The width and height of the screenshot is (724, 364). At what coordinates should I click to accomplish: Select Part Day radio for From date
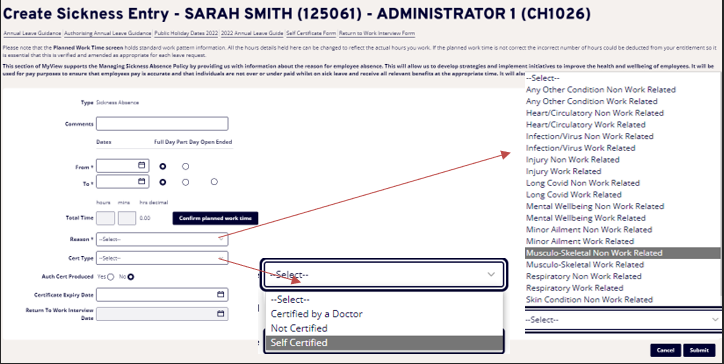185,166
